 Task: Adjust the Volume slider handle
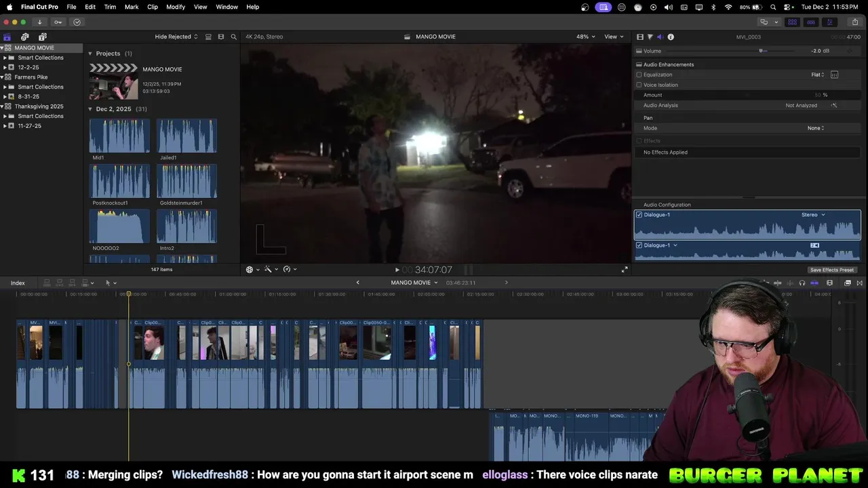pyautogui.click(x=762, y=51)
